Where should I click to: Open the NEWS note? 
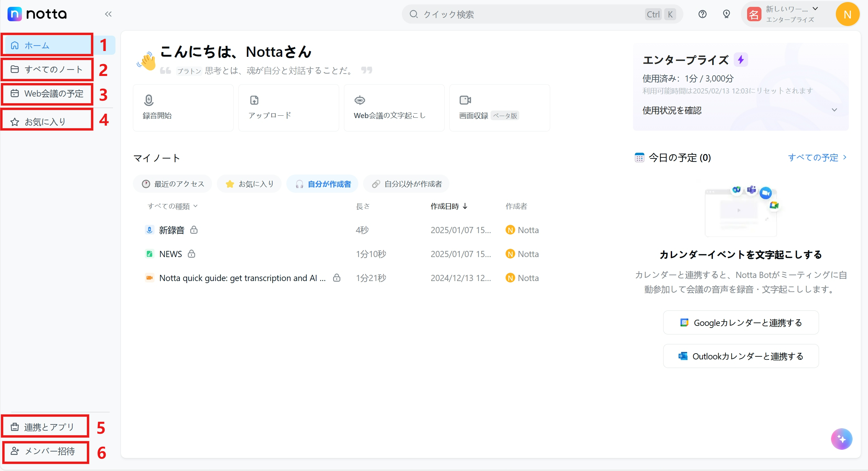171,254
